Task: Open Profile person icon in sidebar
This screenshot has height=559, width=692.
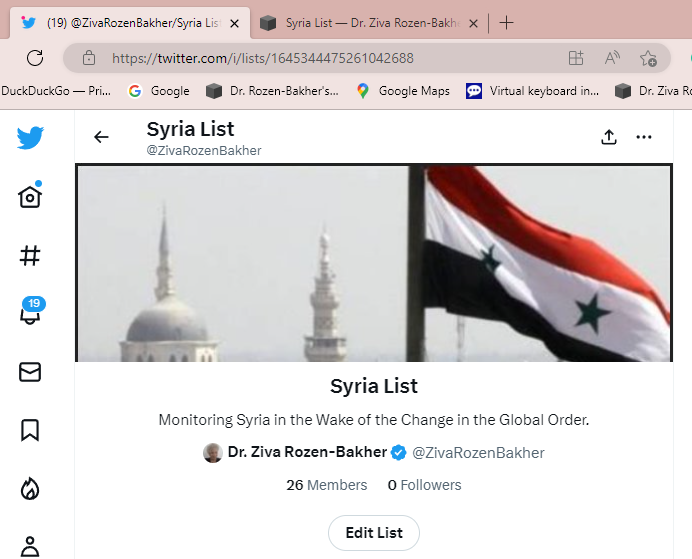Action: tap(30, 546)
